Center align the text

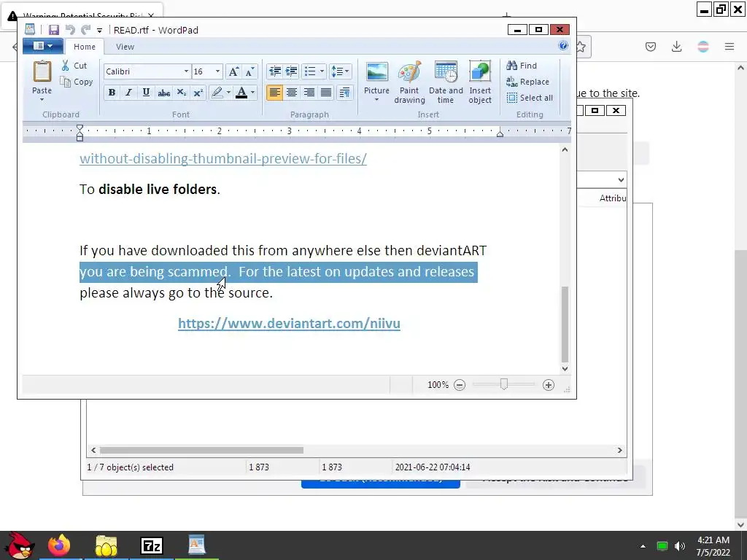point(292,93)
